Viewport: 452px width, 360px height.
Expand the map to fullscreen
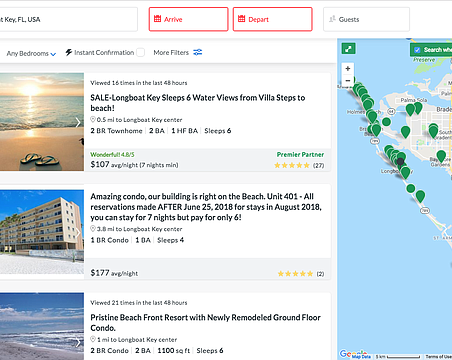(348, 49)
